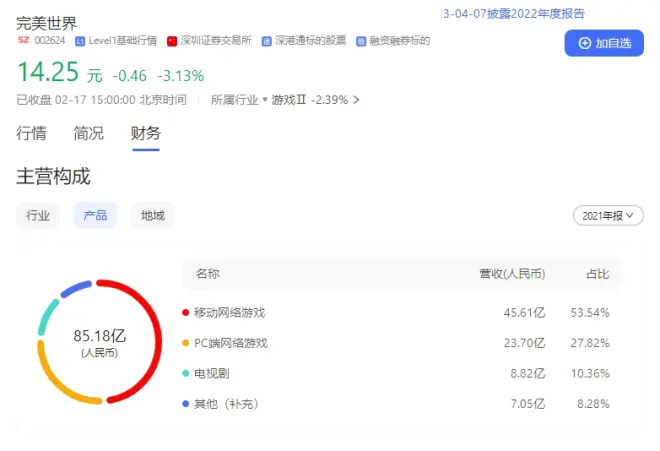
Task: Click the Level1 基础行情 badge icon
Action: (x=81, y=41)
